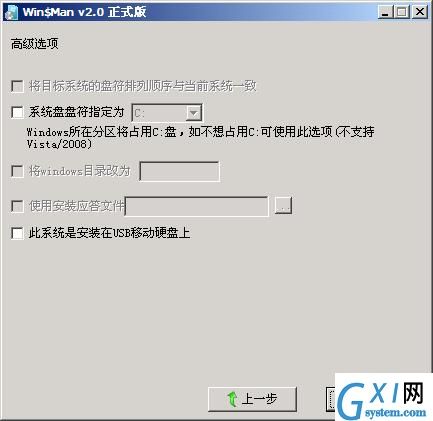Check the 将windows目录改为 option
This screenshot has width=433, height=421.
[x=17, y=171]
